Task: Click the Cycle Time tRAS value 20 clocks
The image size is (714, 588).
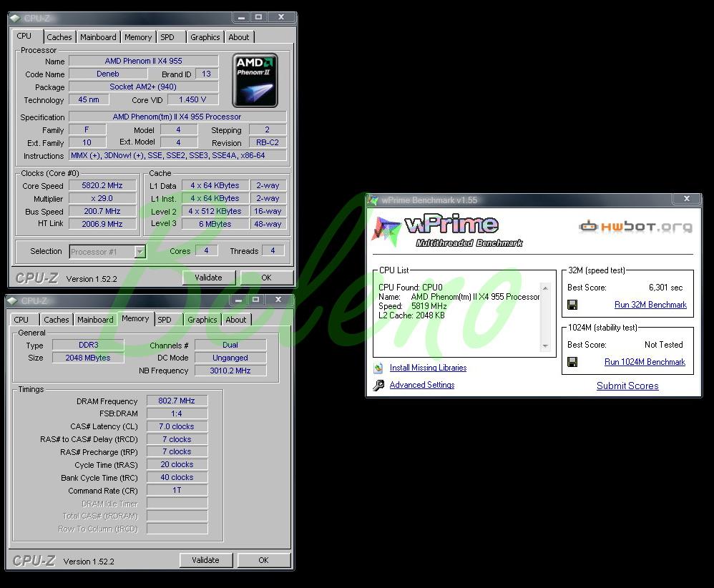Action: coord(177,464)
